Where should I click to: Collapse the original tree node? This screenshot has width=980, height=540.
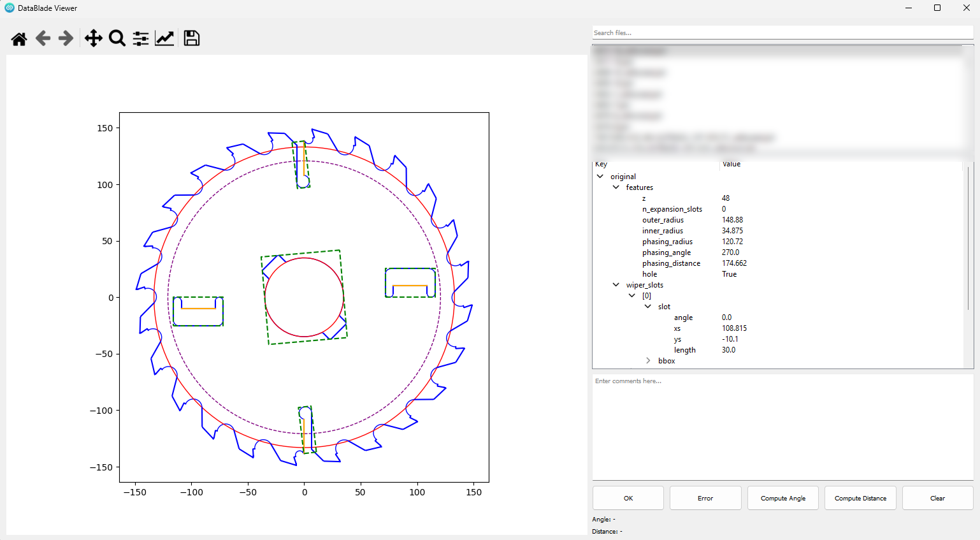pos(600,177)
